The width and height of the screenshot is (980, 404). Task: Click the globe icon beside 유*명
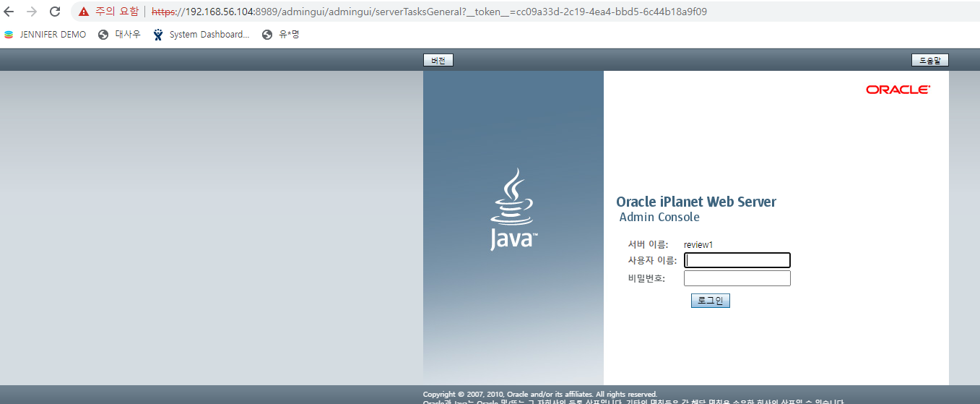[267, 35]
